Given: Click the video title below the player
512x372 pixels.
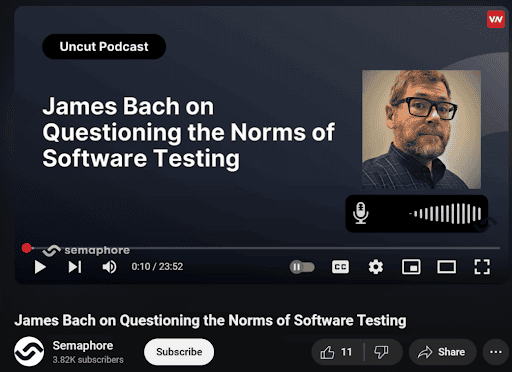Looking at the screenshot, I should [210, 320].
